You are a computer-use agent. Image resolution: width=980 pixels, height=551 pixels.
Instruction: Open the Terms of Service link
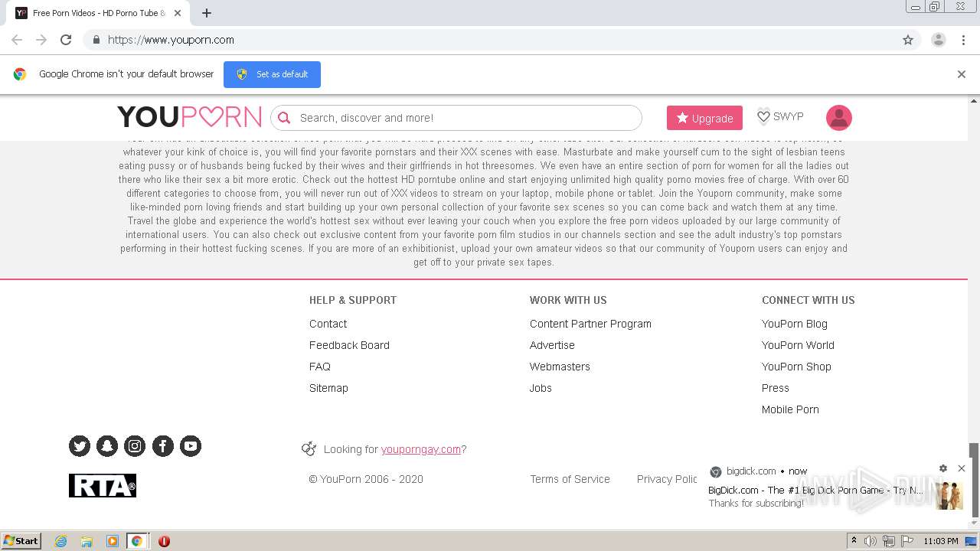pyautogui.click(x=570, y=479)
